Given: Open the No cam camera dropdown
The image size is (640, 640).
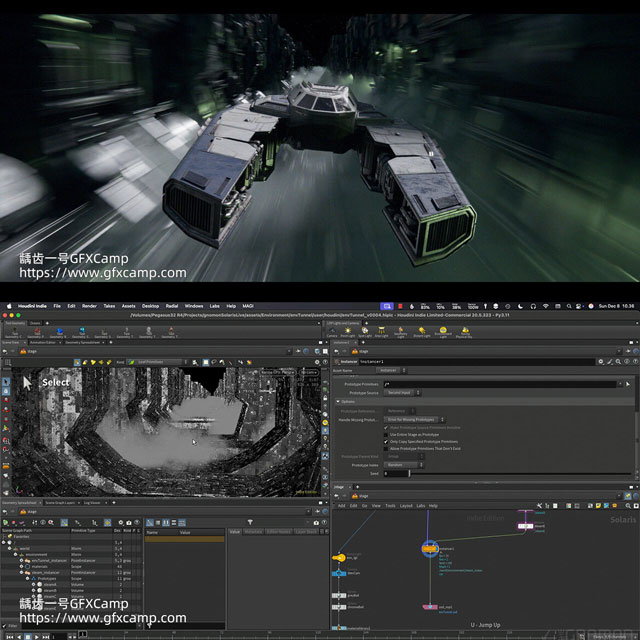Looking at the screenshot, I should [309, 372].
